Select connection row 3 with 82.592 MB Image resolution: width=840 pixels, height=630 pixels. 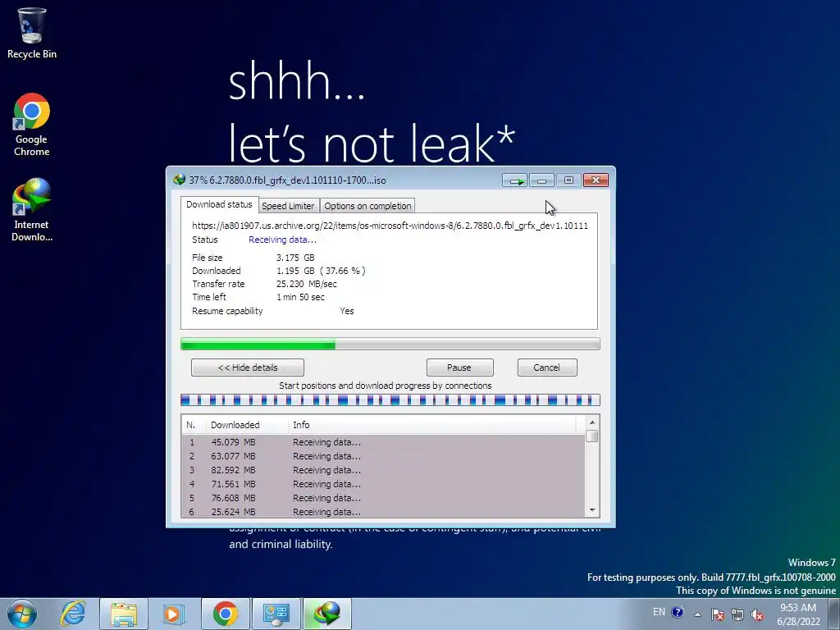pyautogui.click(x=384, y=470)
